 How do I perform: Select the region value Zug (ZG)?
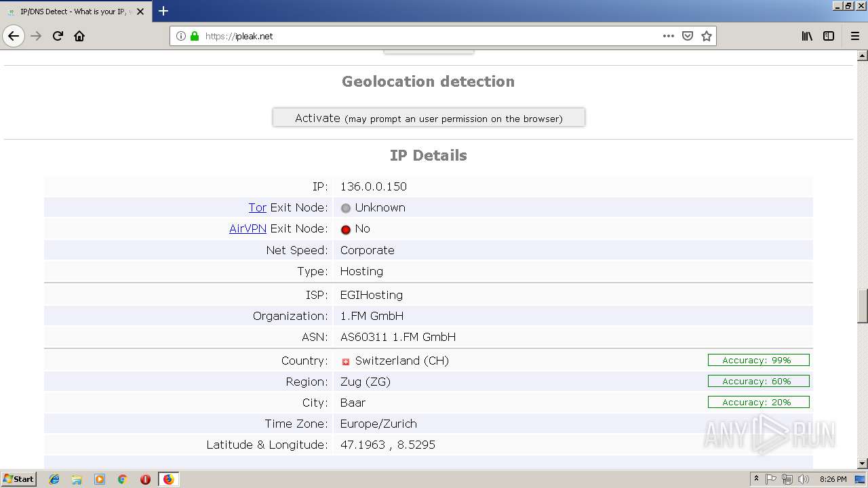tap(366, 382)
